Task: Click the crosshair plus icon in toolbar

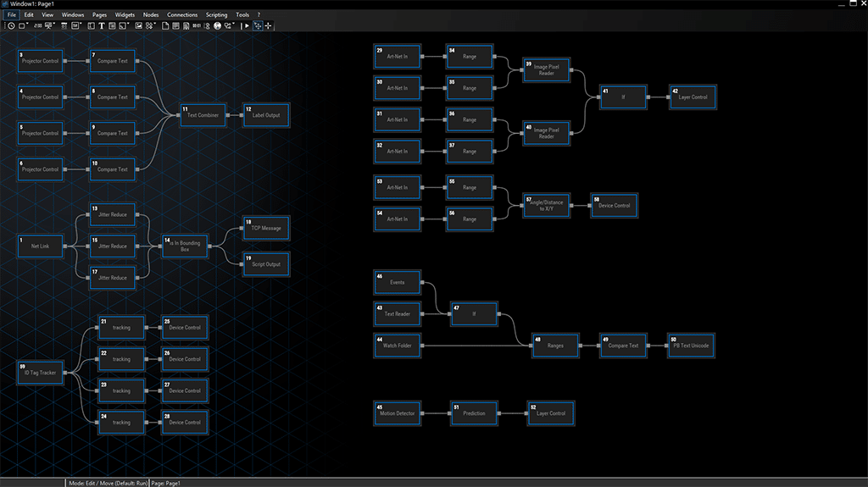Action: 269,25
